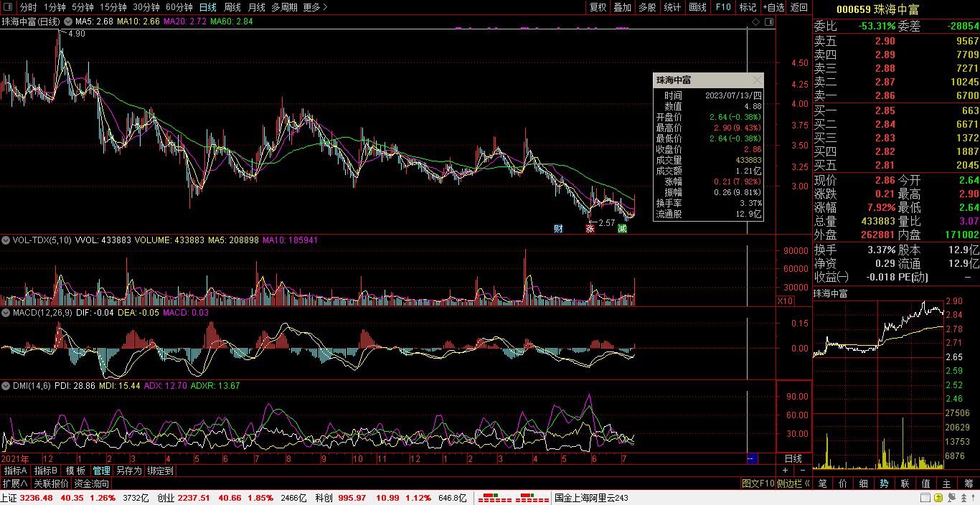Close the 珠海中富 data tooltip window
The width and height of the screenshot is (980, 505).
pyautogui.click(x=757, y=80)
